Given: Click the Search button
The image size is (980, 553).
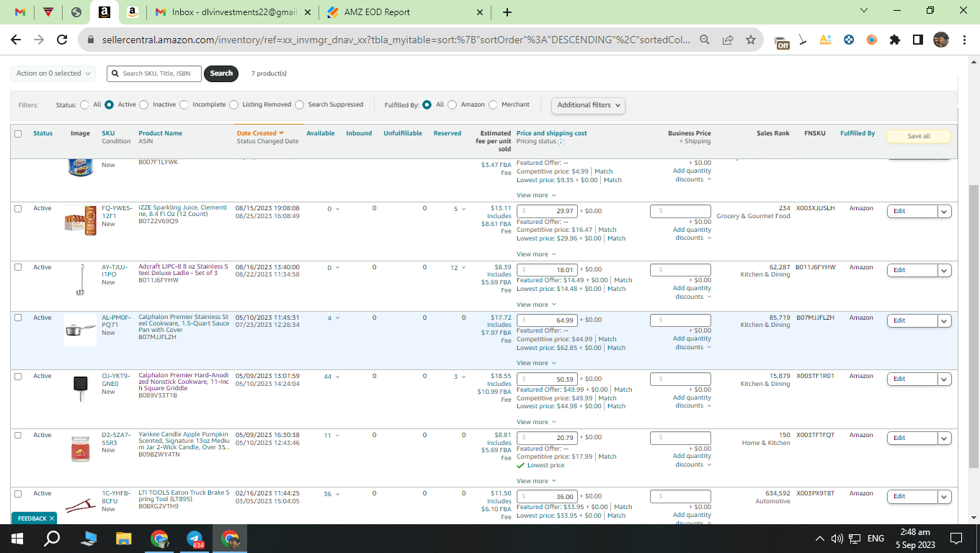Looking at the screenshot, I should point(221,73).
